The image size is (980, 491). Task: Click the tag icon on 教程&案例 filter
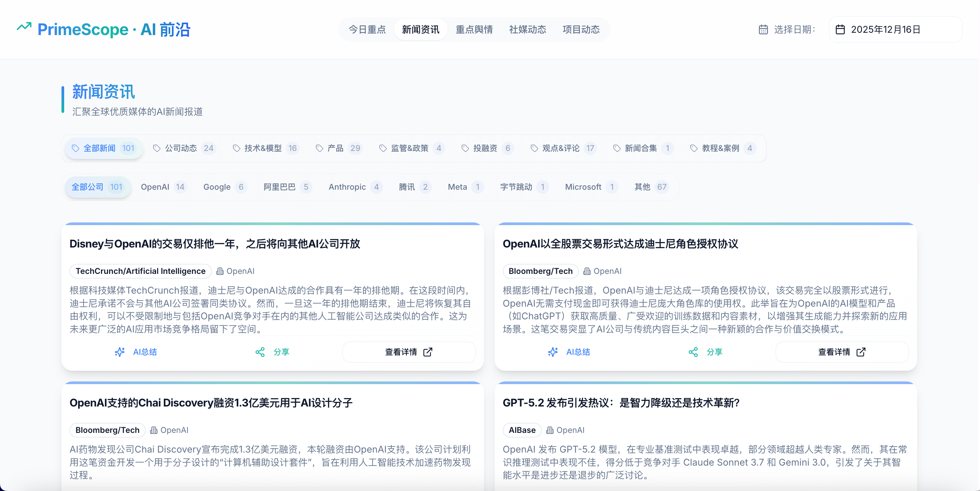pyautogui.click(x=694, y=148)
